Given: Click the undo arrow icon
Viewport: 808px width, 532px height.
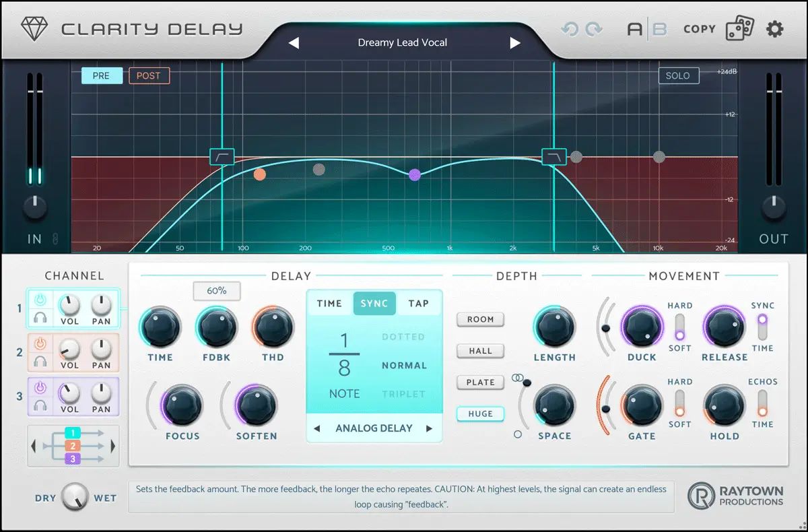Looking at the screenshot, I should coord(570,30).
